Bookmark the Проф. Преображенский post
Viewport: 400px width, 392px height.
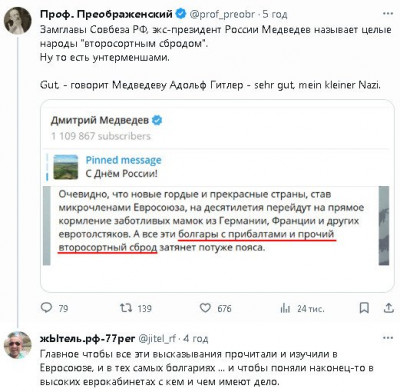tap(364, 308)
